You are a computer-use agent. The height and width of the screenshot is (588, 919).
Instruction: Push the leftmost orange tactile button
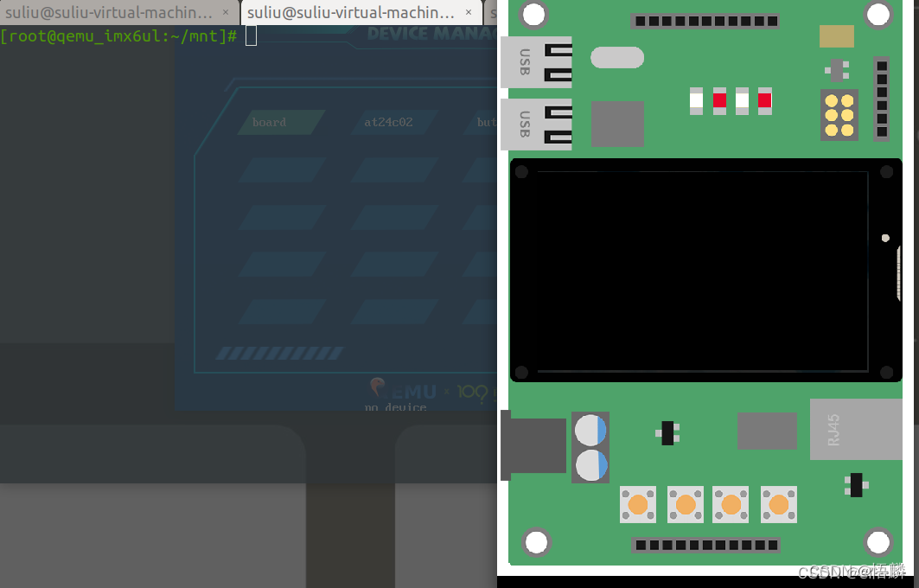638,504
